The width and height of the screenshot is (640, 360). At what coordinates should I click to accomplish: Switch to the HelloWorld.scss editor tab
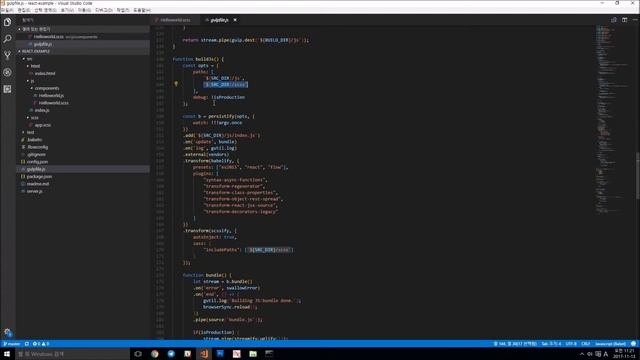point(175,20)
